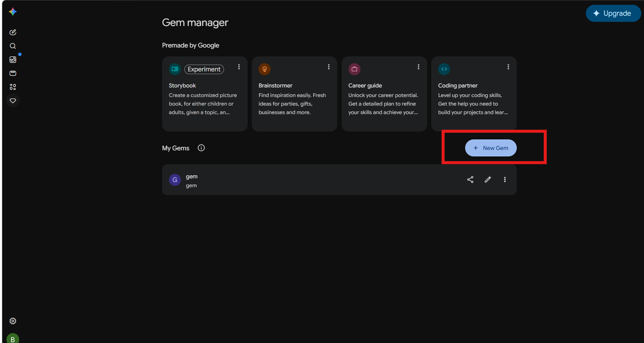Open the gem row's three-dot menu

tap(505, 180)
